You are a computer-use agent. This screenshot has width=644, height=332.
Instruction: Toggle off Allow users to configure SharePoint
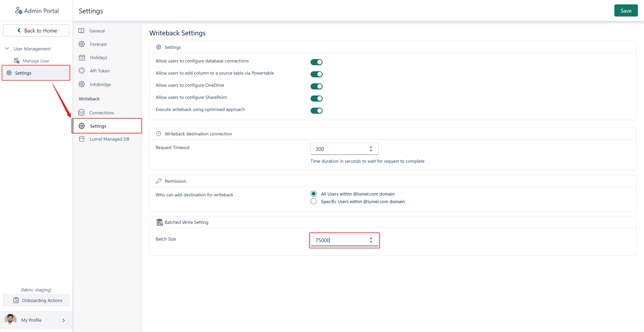coord(316,98)
